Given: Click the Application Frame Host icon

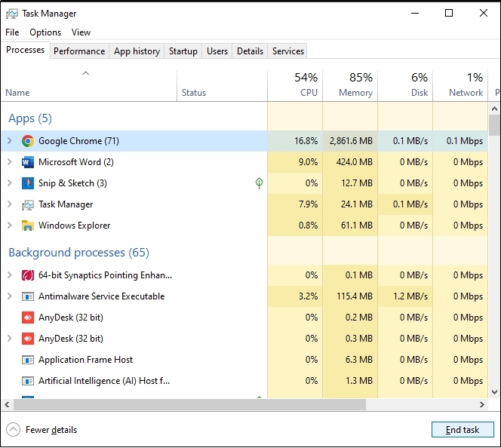Looking at the screenshot, I should (x=28, y=360).
